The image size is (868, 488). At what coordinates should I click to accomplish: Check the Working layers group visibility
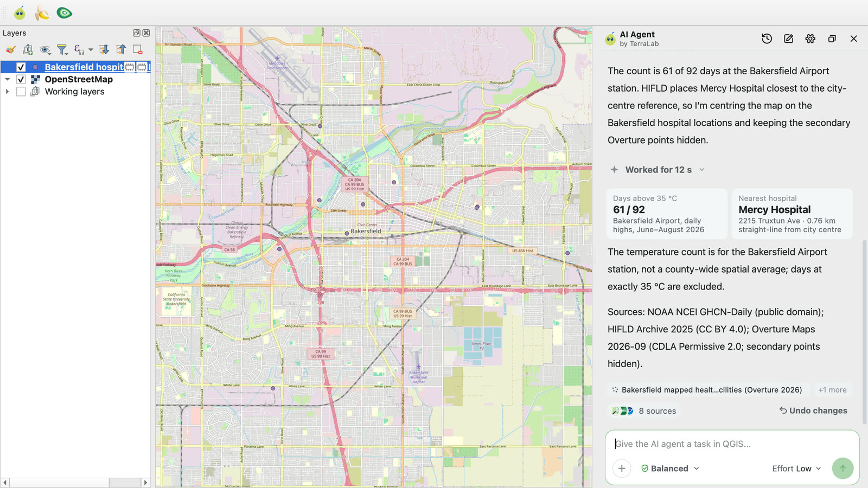21,92
